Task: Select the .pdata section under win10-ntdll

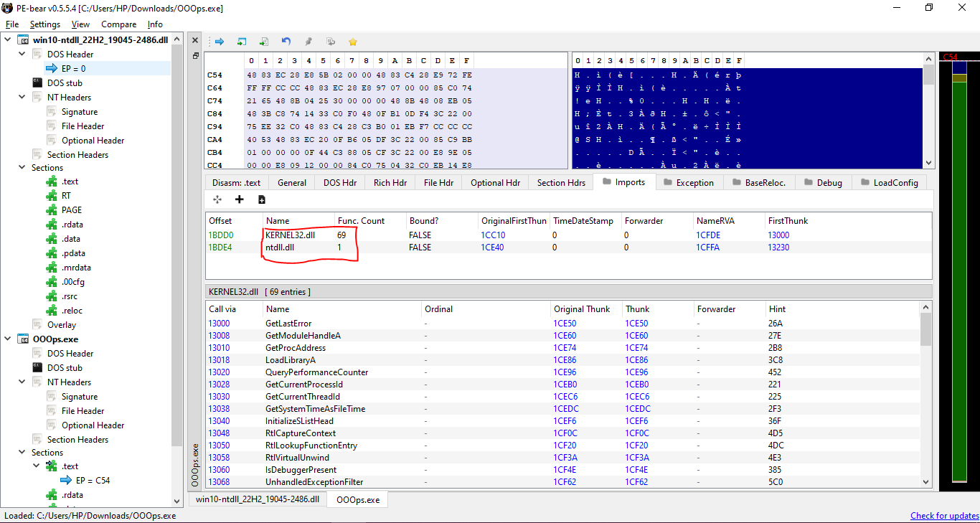Action: [x=73, y=253]
